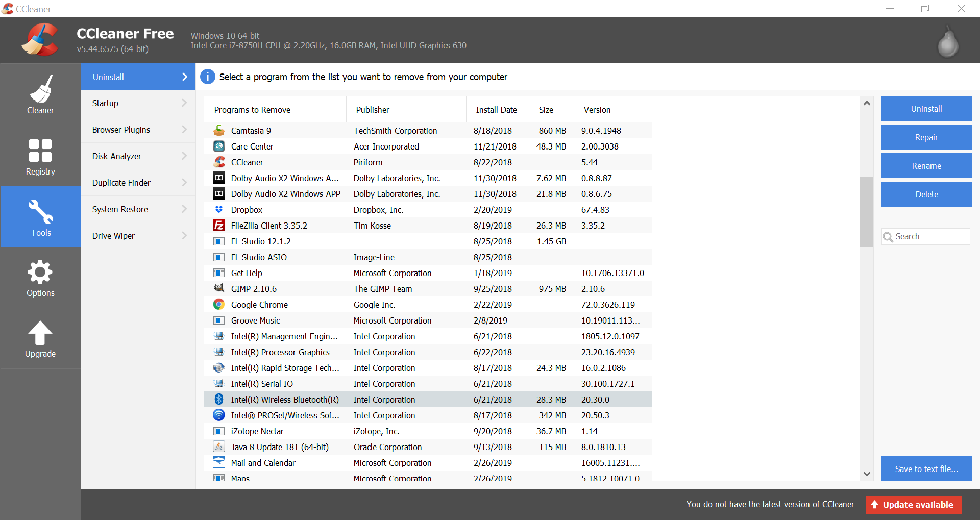The image size is (980, 520).
Task: Click the Rename button
Action: (926, 166)
